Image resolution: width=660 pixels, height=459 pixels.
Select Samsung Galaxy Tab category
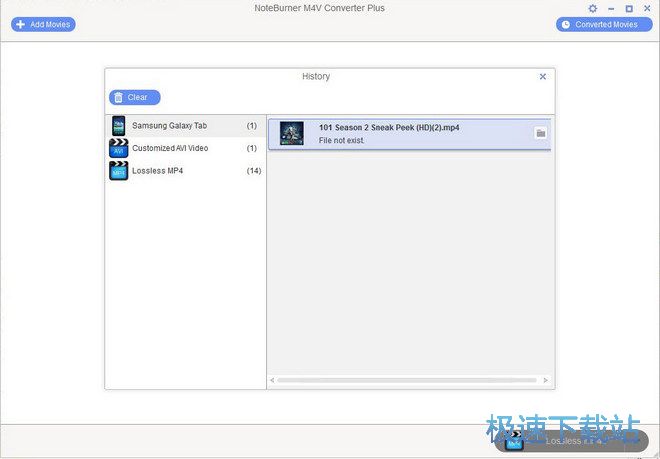171,126
